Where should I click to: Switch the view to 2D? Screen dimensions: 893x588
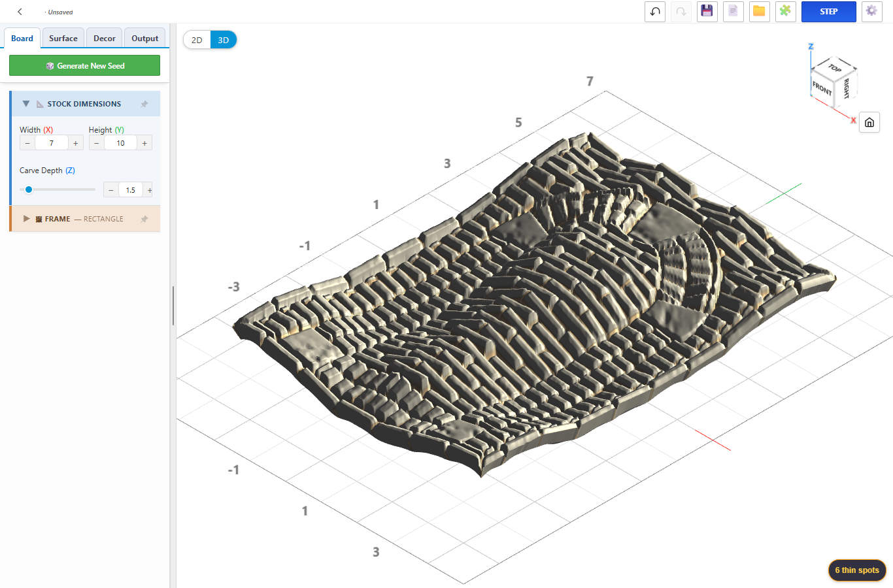click(197, 40)
